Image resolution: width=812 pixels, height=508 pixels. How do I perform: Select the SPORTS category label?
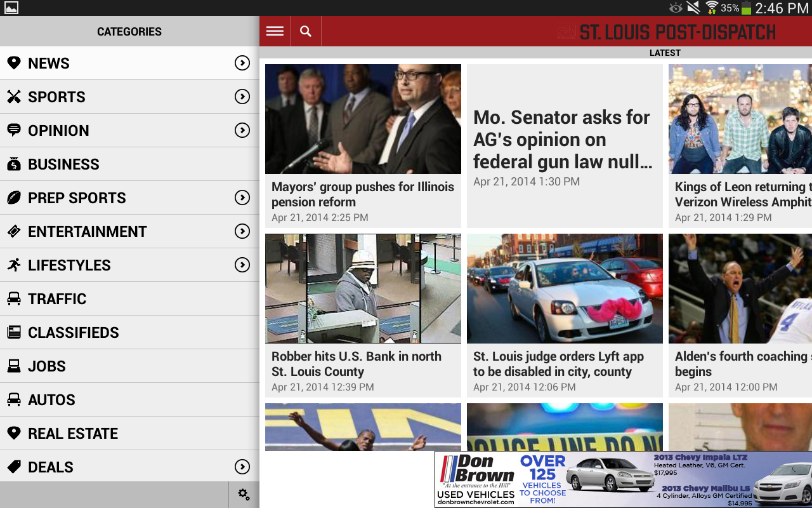point(56,97)
